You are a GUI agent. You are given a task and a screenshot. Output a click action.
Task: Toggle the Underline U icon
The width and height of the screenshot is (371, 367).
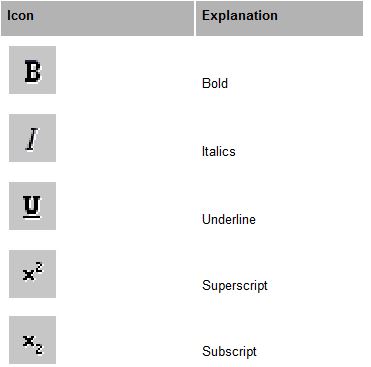32,207
